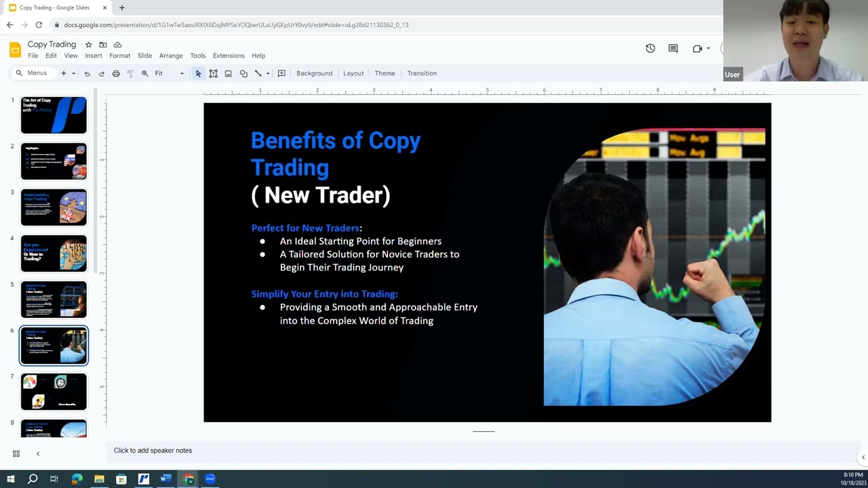This screenshot has height=488, width=868.
Task: Open a new browser tab
Action: (122, 7)
